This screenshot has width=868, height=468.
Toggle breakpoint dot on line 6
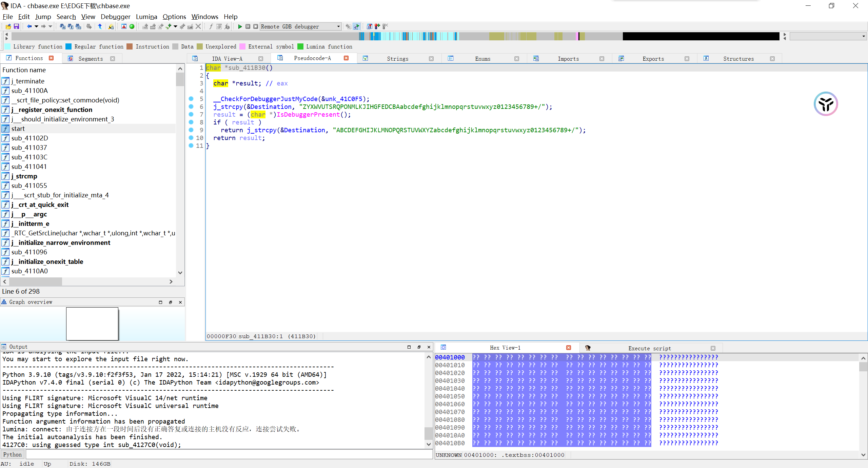point(191,106)
